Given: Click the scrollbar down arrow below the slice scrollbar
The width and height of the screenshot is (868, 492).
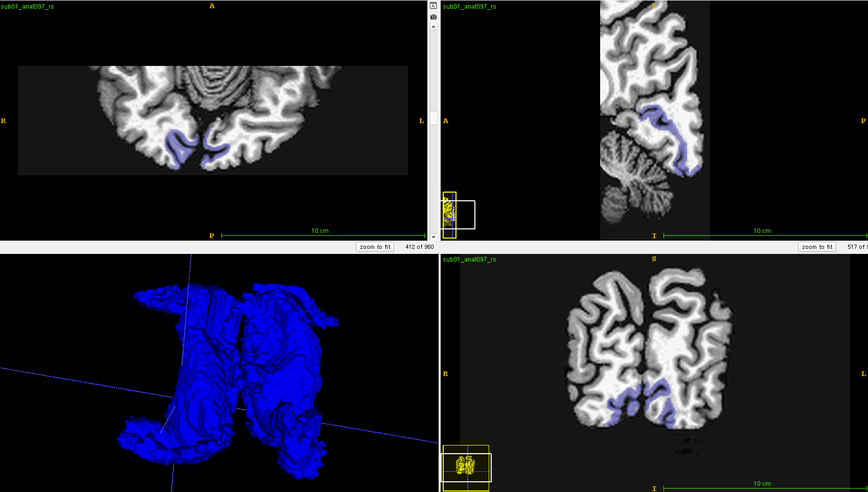Looking at the screenshot, I should 433,237.
